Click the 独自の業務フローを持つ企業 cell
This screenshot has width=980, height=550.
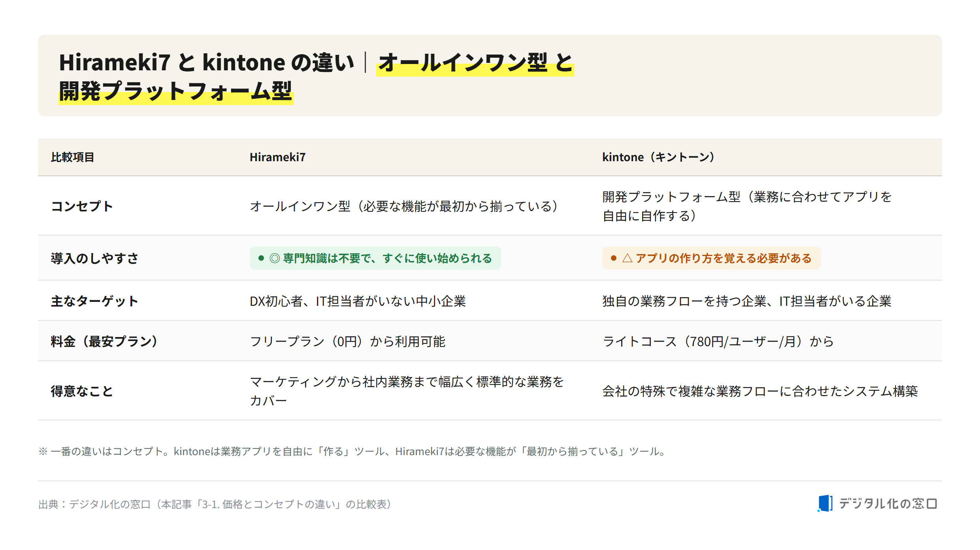click(x=747, y=301)
